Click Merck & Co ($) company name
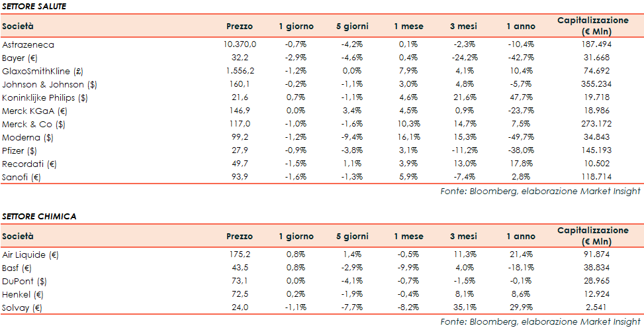 pyautogui.click(x=33, y=124)
